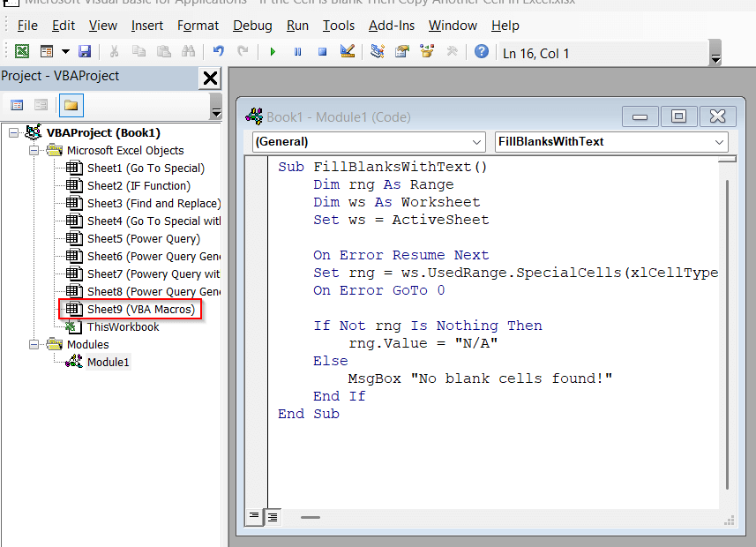Switch to Full Module View button
Screen dimensions: 756x547
pos(273,516)
